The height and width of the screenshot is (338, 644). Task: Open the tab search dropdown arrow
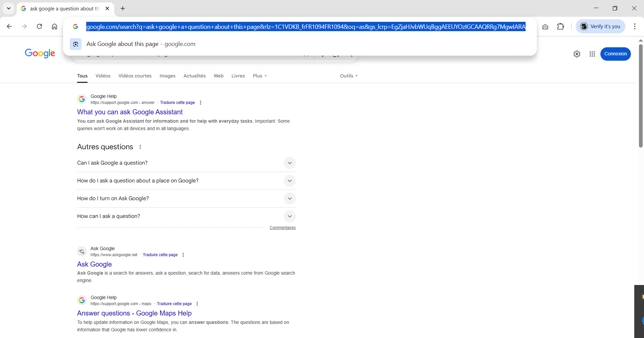[9, 8]
